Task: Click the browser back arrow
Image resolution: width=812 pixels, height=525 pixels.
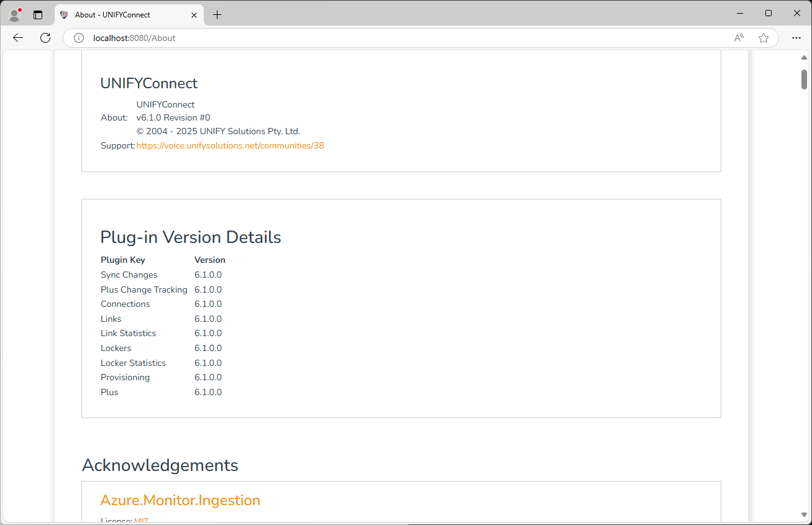Action: point(17,38)
